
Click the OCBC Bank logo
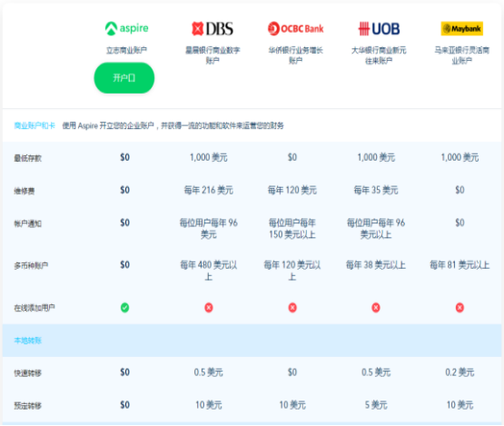(x=295, y=29)
